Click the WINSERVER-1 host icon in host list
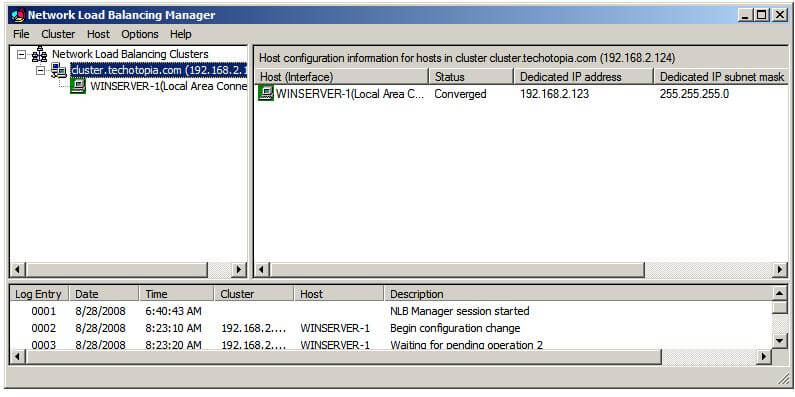Image resolution: width=795 pixels, height=397 pixels. (x=266, y=93)
